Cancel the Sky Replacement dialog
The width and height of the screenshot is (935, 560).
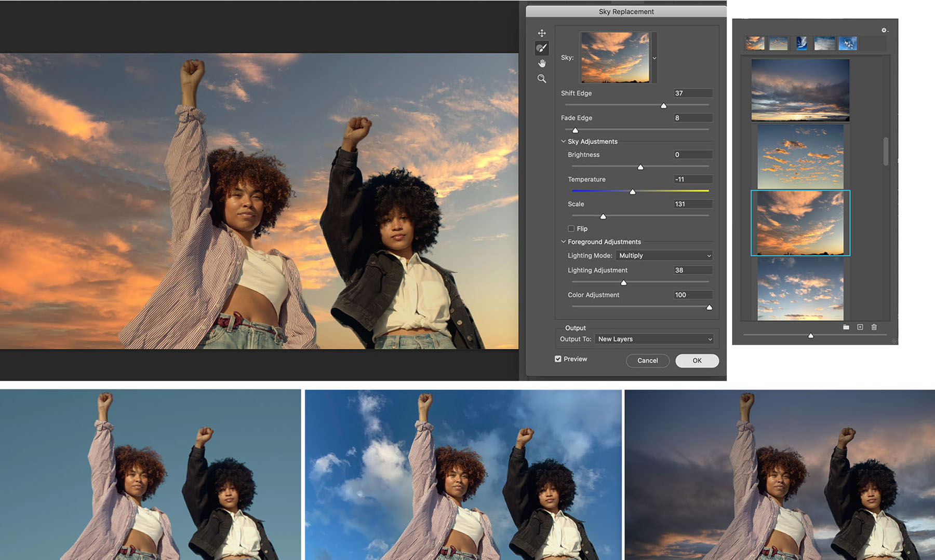tap(647, 361)
